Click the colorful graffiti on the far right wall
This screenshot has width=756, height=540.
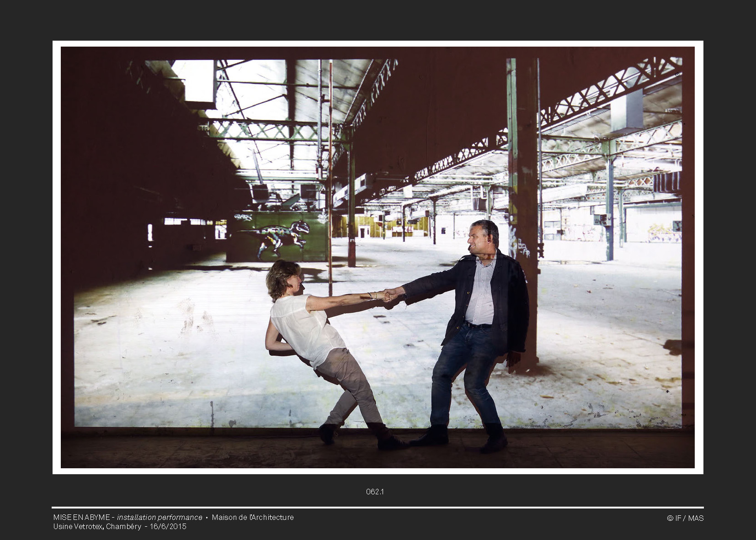click(663, 233)
